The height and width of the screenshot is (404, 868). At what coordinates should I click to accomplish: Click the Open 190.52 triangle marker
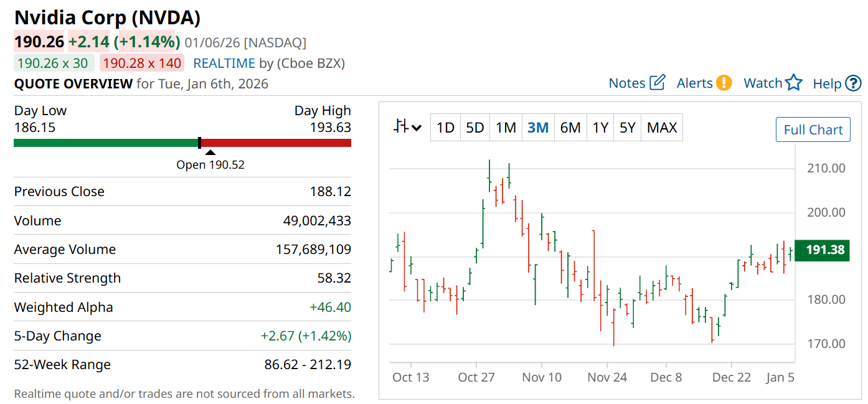point(210,153)
